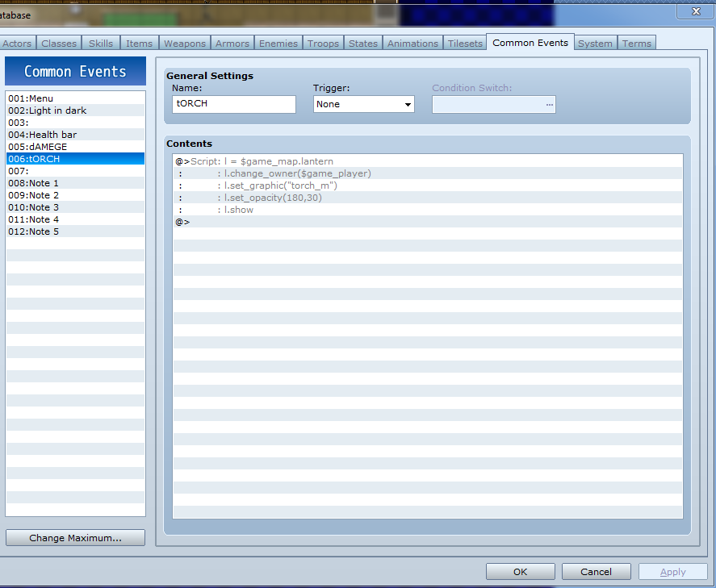The image size is (716, 588).
Task: Open the Trigger dropdown set to None
Action: pyautogui.click(x=363, y=104)
